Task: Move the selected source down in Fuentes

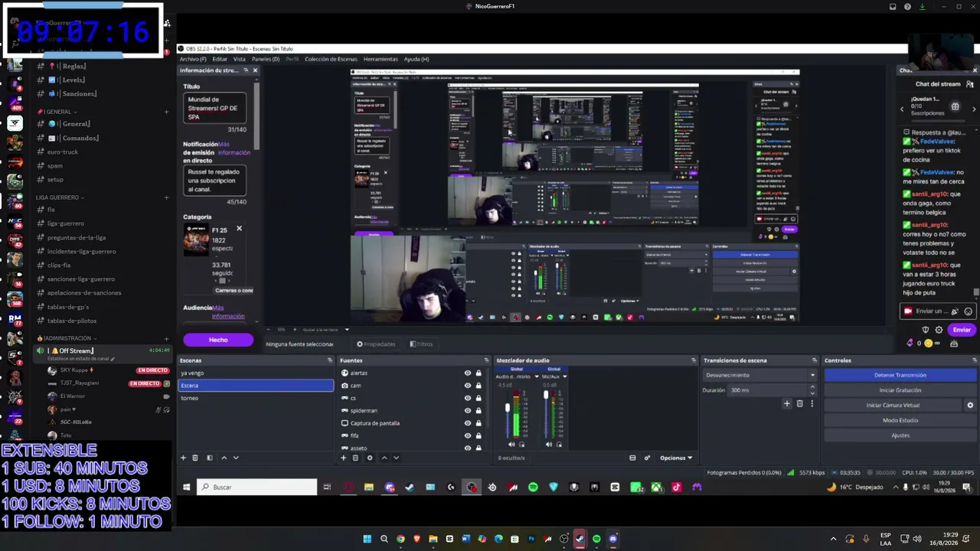Action: (x=396, y=458)
